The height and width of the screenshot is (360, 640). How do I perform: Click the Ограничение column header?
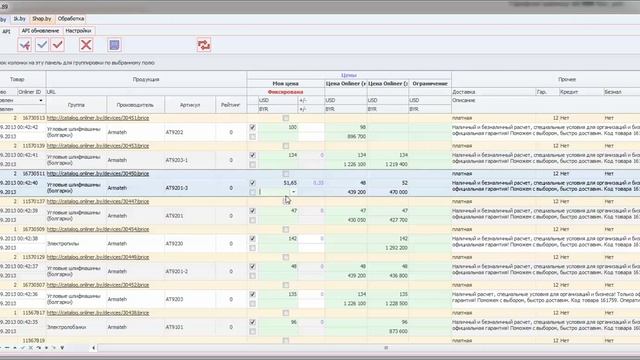tap(430, 83)
